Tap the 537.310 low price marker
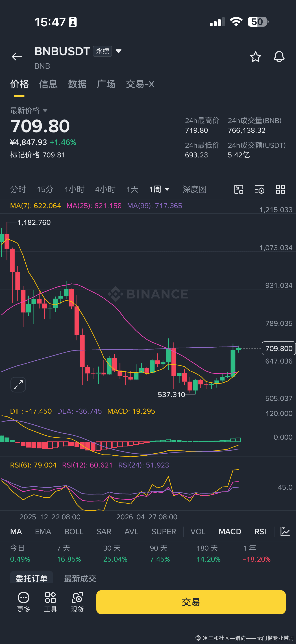Viewport: 296px width, 644px height. pyautogui.click(x=172, y=395)
